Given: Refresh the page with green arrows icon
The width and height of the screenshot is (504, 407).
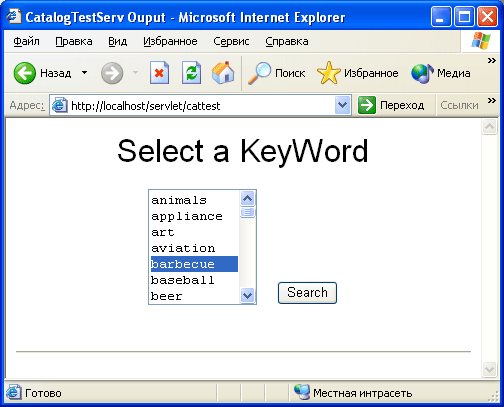Looking at the screenshot, I should tap(191, 73).
